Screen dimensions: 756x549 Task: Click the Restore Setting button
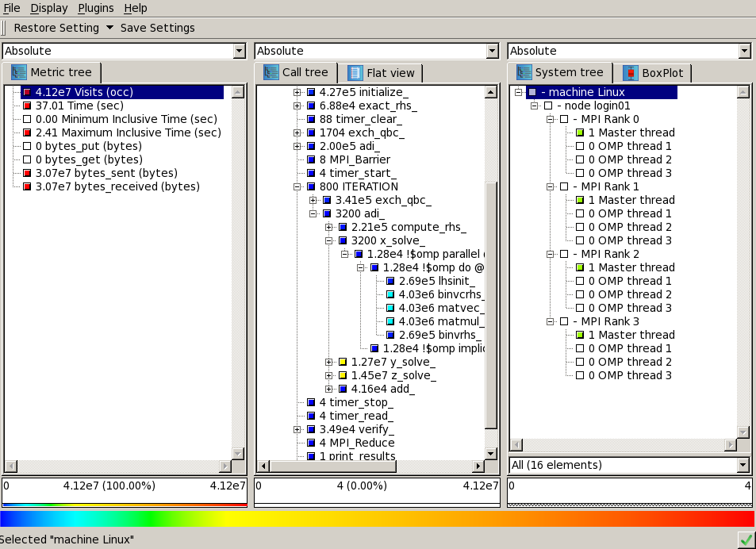tap(56, 28)
